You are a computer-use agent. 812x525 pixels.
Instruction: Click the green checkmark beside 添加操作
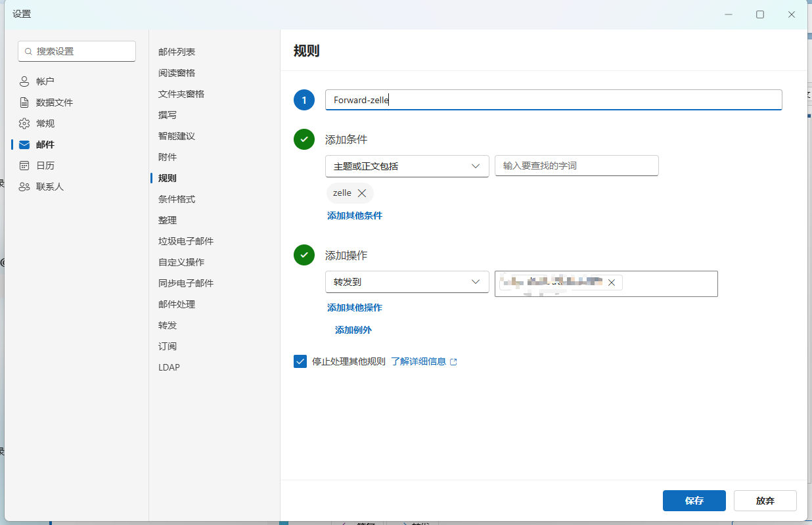coord(304,255)
